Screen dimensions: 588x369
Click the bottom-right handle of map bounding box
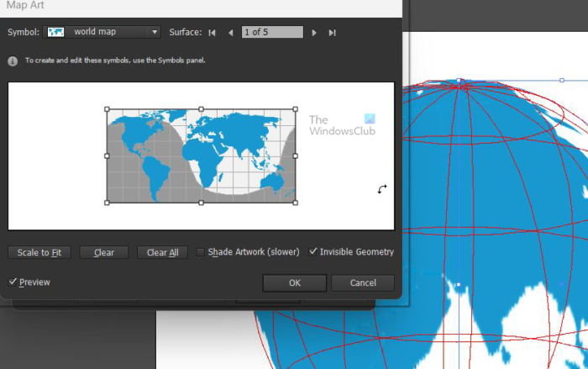pos(296,203)
